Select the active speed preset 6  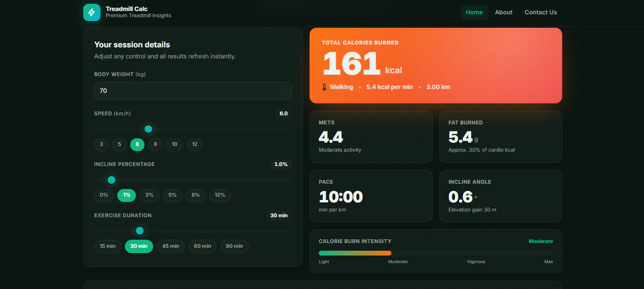137,144
